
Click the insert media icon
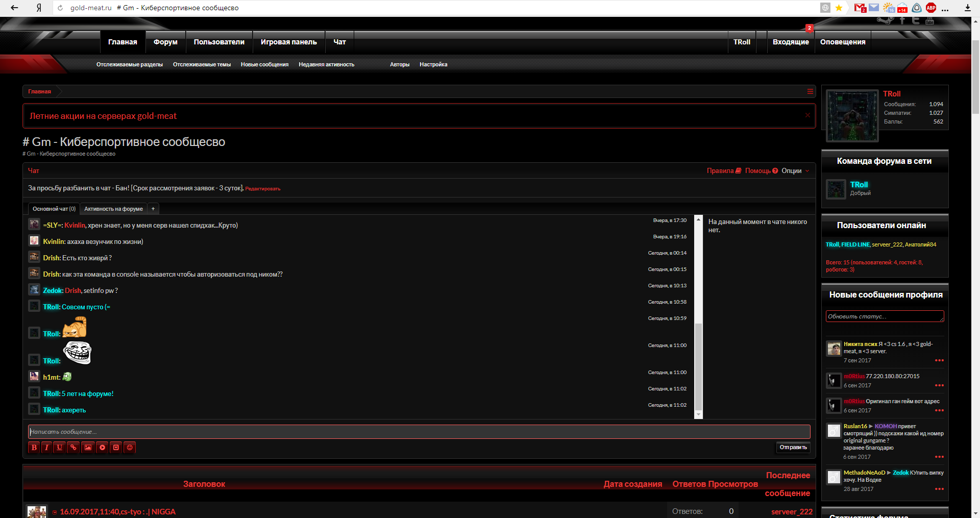102,448
